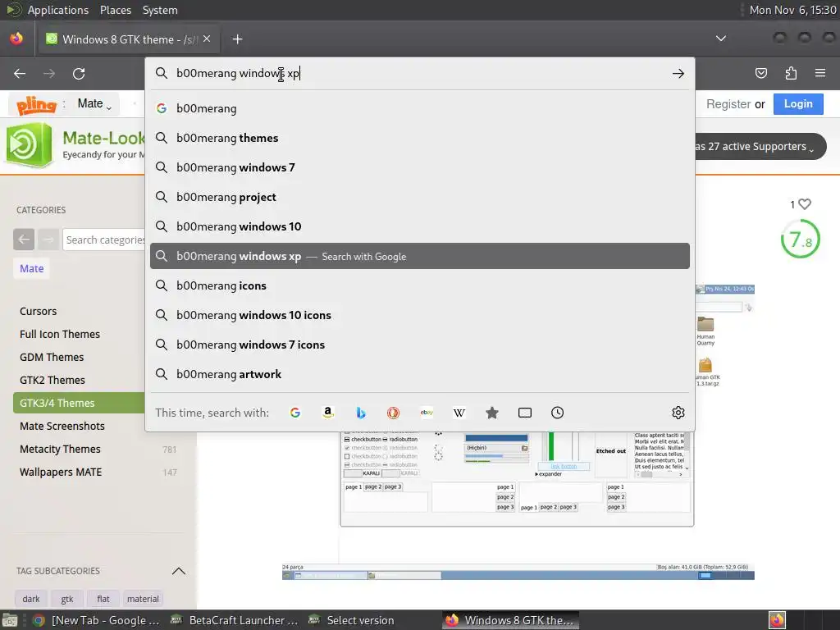Click the Search categories input field
This screenshot has height=630, width=840.
[x=104, y=240]
